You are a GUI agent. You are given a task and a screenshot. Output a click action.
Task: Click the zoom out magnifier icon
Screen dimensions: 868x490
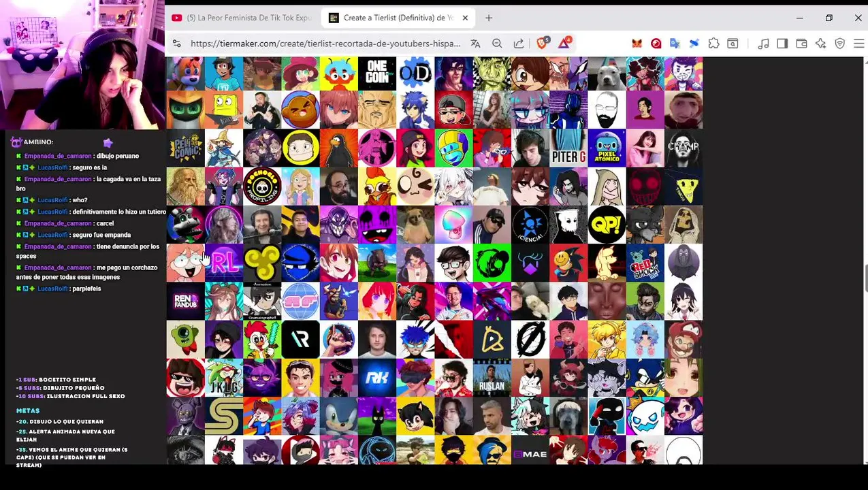coord(497,44)
